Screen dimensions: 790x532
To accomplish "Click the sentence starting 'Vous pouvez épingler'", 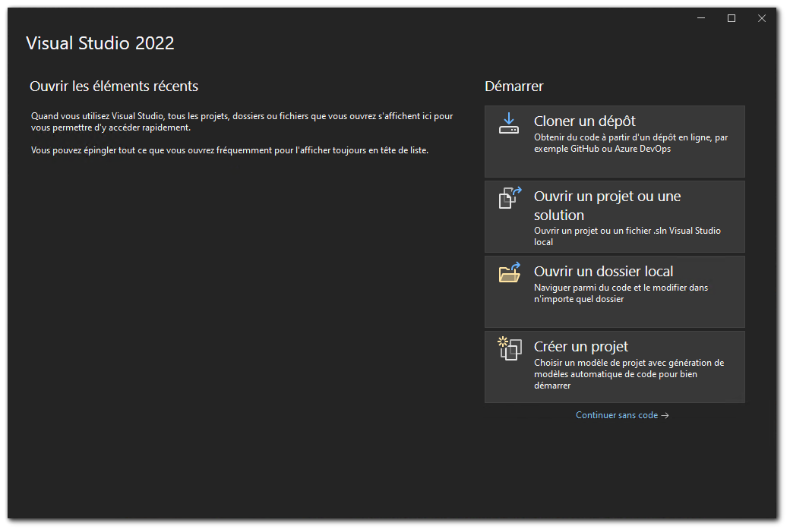I will coord(229,150).
